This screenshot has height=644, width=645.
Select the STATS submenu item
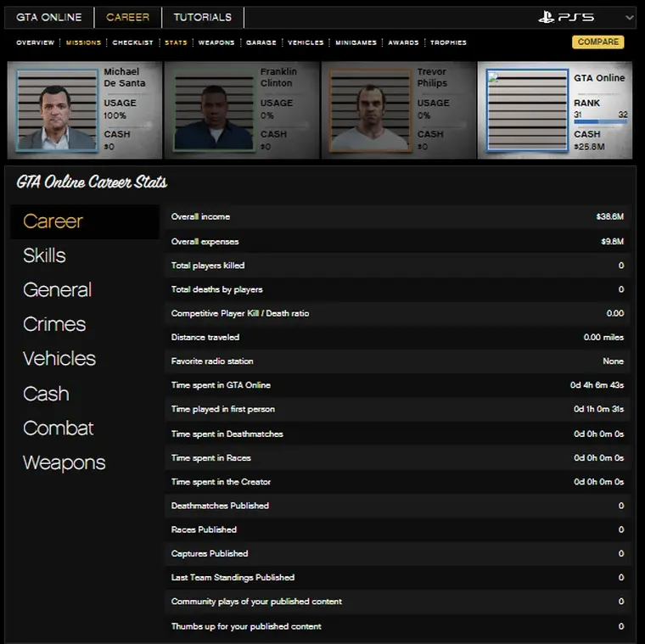pos(176,42)
